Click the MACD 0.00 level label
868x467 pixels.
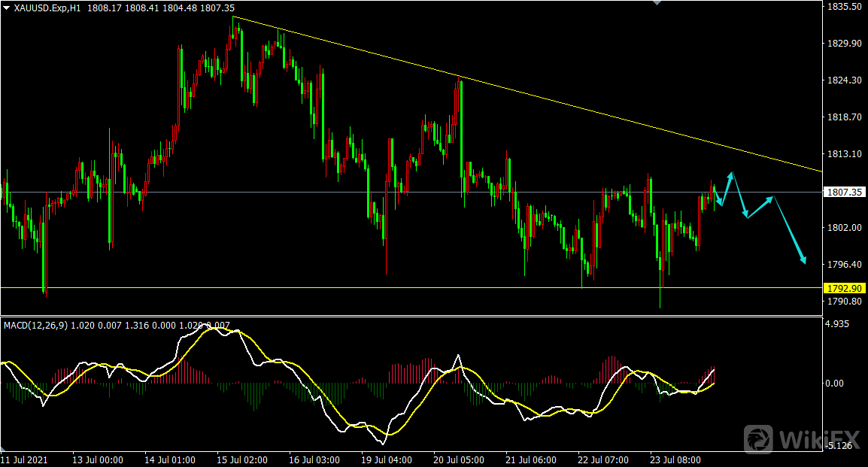tap(835, 384)
